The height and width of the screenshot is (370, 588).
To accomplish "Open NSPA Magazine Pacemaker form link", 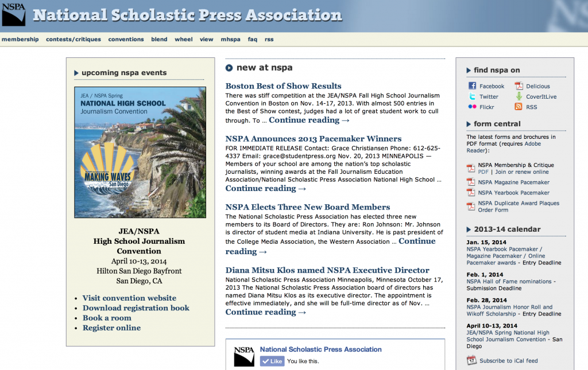I will point(513,182).
